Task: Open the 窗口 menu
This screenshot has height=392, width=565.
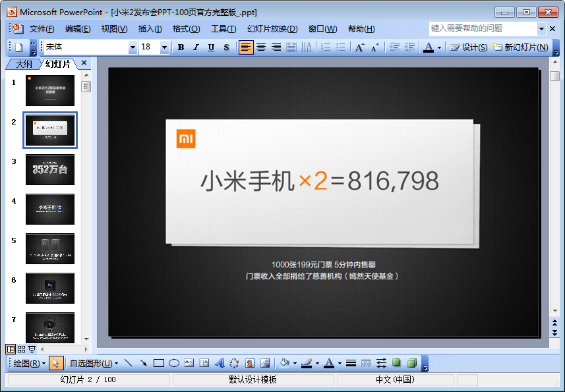Action: click(x=323, y=29)
